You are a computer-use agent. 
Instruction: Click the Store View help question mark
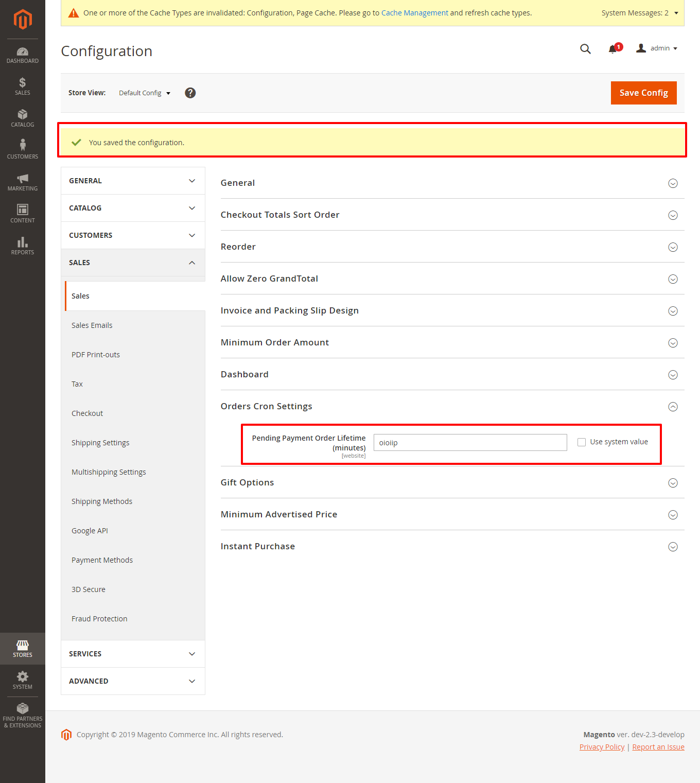tap(190, 93)
